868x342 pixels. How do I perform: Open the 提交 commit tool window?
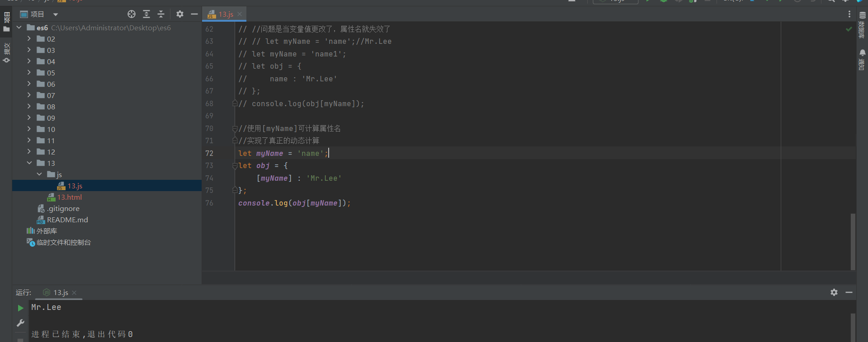coord(6,52)
